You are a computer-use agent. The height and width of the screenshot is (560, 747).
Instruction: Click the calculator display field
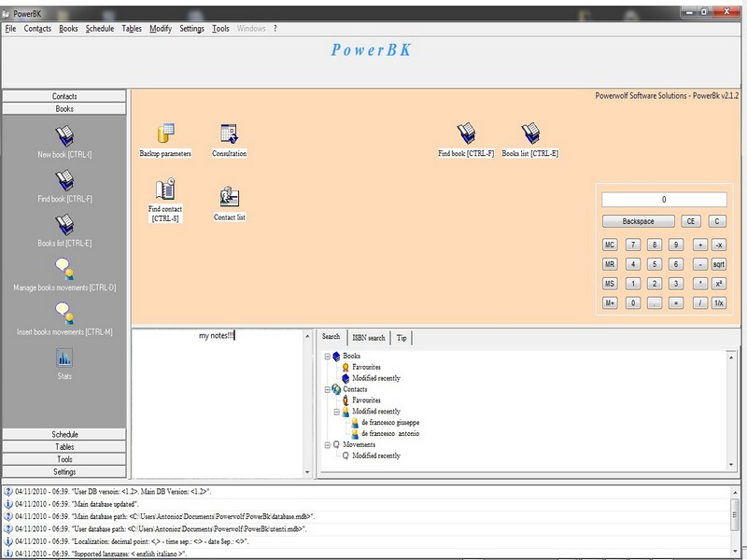tap(664, 200)
